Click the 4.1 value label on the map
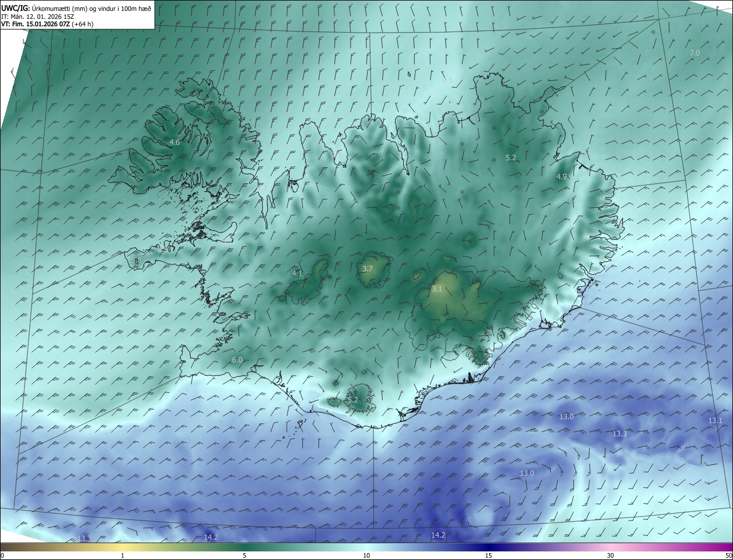 pos(297,274)
